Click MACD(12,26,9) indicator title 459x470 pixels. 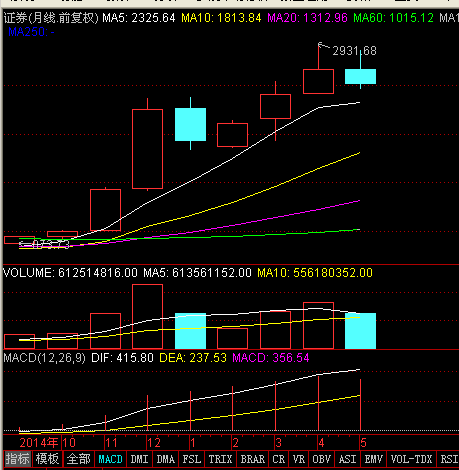44,358
